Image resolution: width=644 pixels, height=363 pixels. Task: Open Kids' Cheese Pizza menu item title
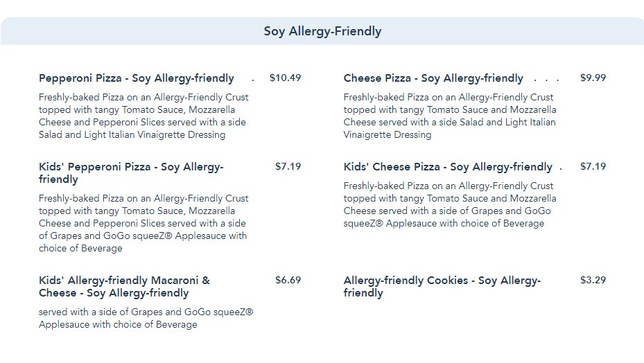coord(448,167)
